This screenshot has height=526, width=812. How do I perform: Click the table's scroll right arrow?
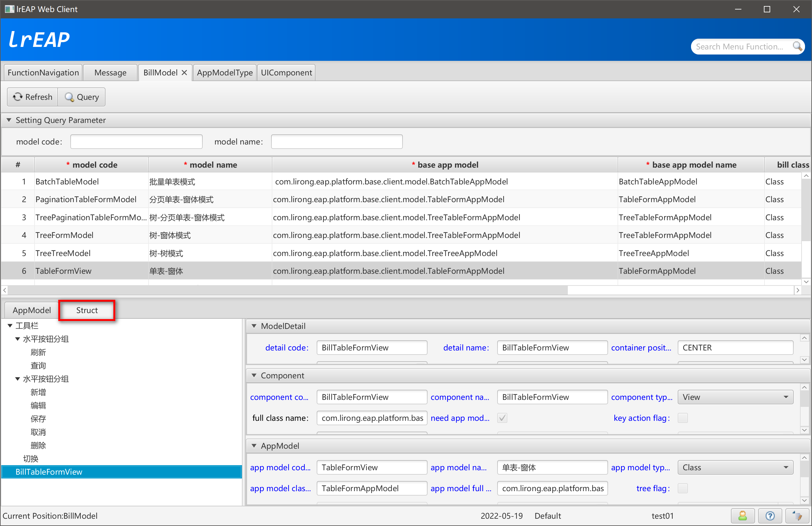[x=797, y=290]
